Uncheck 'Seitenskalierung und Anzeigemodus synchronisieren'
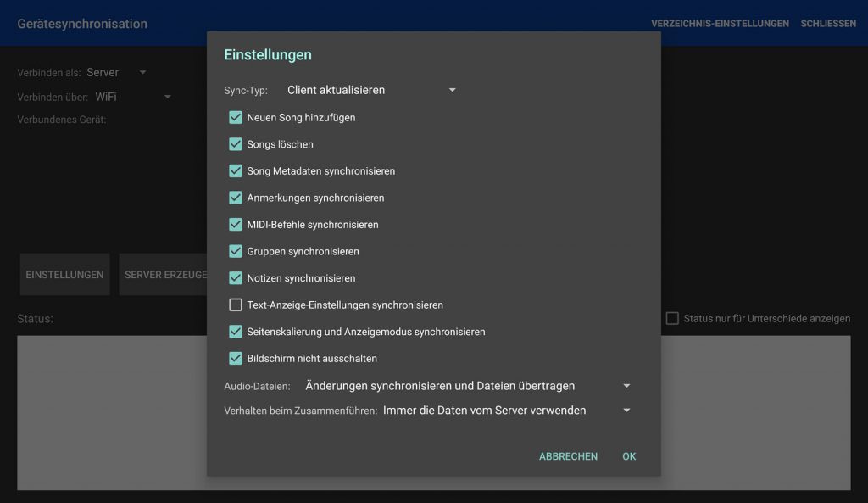Image resolution: width=868 pixels, height=503 pixels. [x=235, y=331]
